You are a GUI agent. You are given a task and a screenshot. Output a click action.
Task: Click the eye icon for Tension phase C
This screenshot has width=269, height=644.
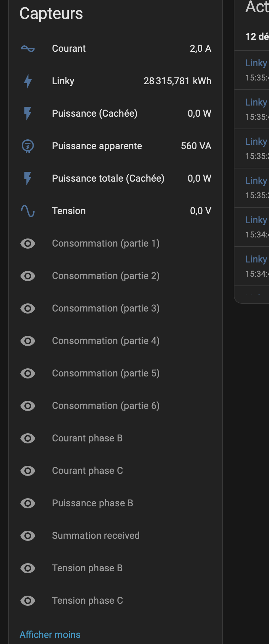[x=27, y=600]
